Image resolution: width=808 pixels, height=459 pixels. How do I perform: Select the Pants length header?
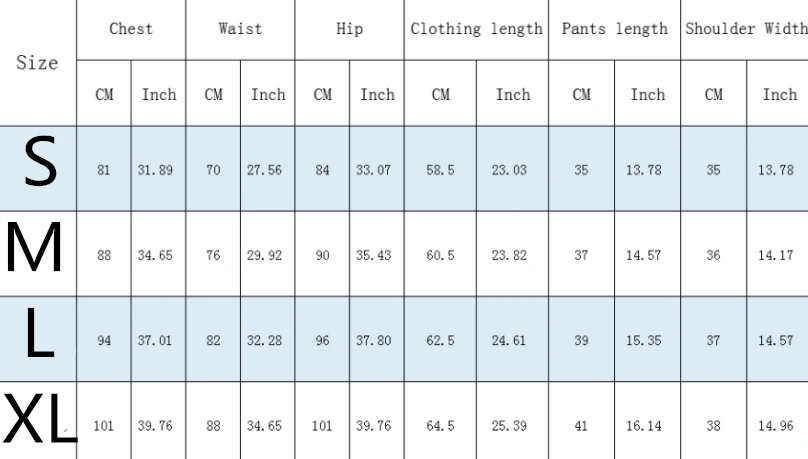point(615,29)
